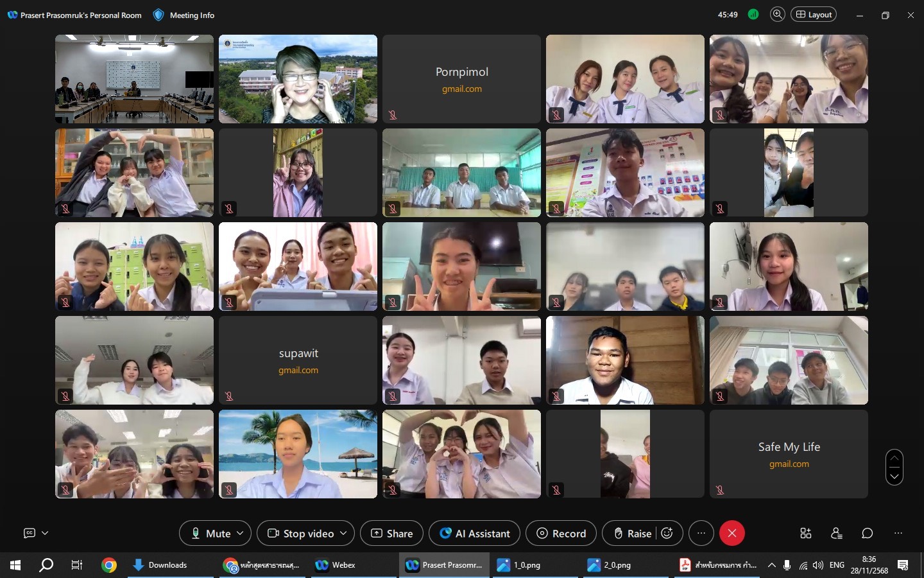
Task: Open the participants panel icon
Action: [x=837, y=533]
